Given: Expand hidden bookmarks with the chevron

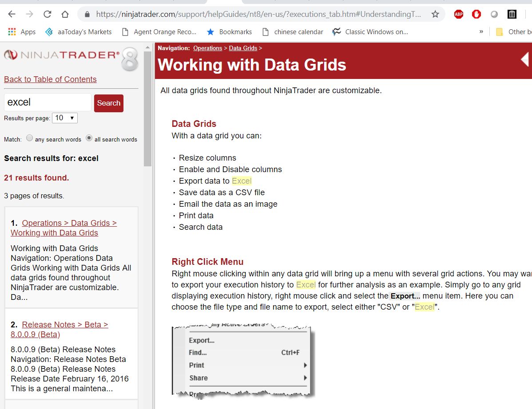Looking at the screenshot, I should coord(481,32).
